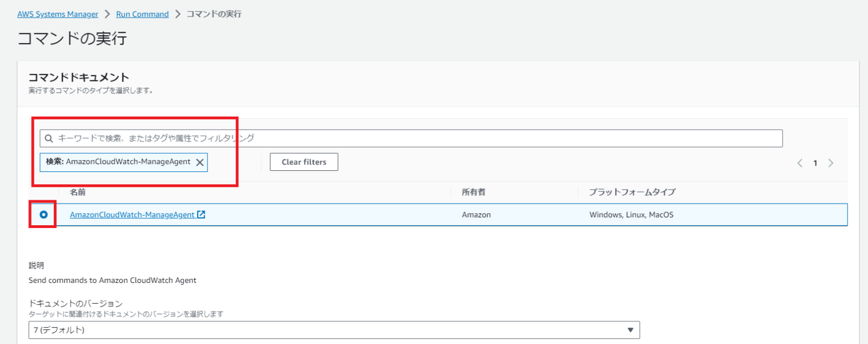
Task: Click the Clear filters button
Action: tap(304, 162)
